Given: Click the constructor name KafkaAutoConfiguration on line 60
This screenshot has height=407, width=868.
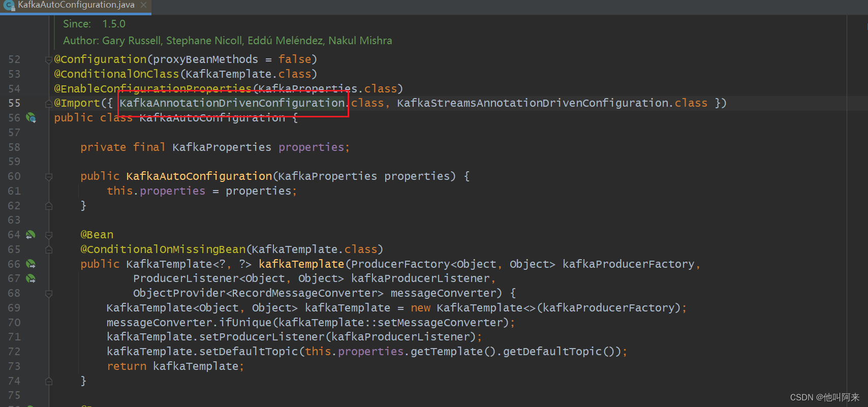Looking at the screenshot, I should pyautogui.click(x=199, y=176).
